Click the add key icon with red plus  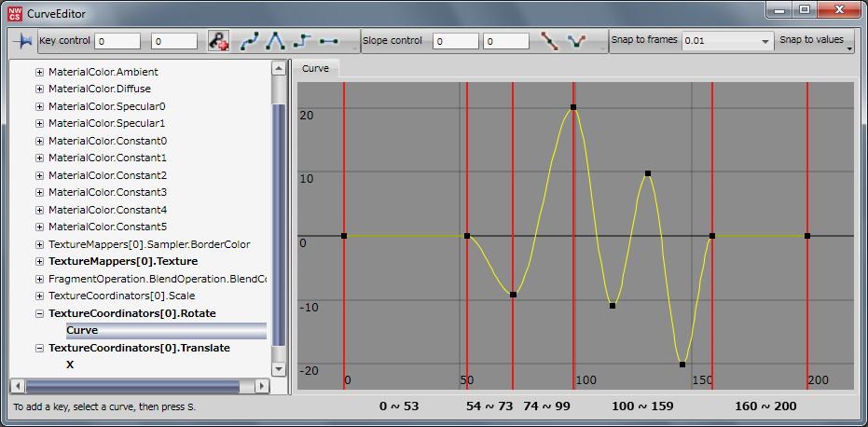coord(218,41)
